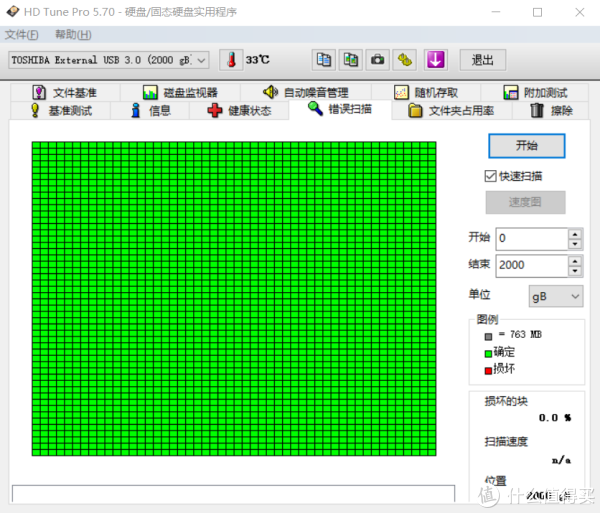Maximize the HD Tune Pro window
The width and height of the screenshot is (600, 513).
(537, 12)
